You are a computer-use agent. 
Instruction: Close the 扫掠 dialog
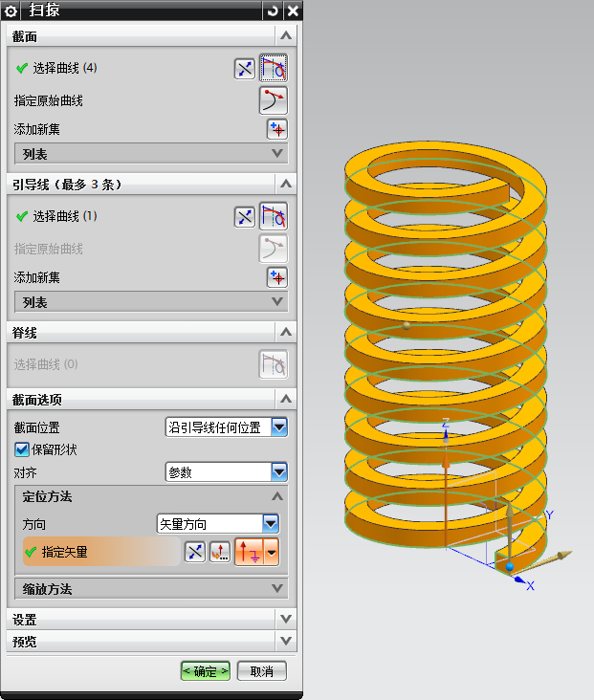[293, 11]
